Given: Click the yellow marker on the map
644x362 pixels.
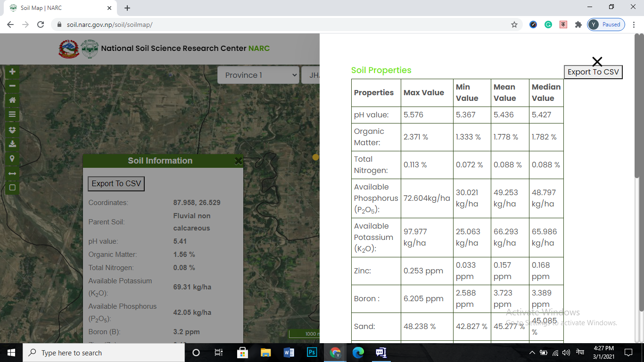Looking at the screenshot, I should 315,157.
